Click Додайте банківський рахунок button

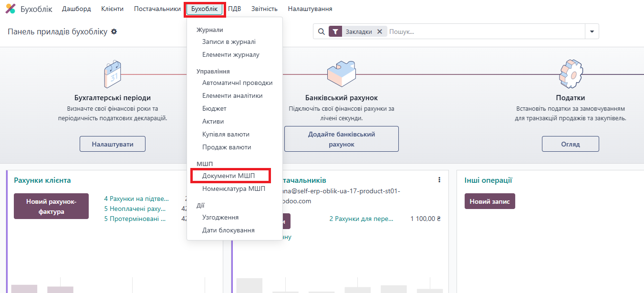[341, 139]
